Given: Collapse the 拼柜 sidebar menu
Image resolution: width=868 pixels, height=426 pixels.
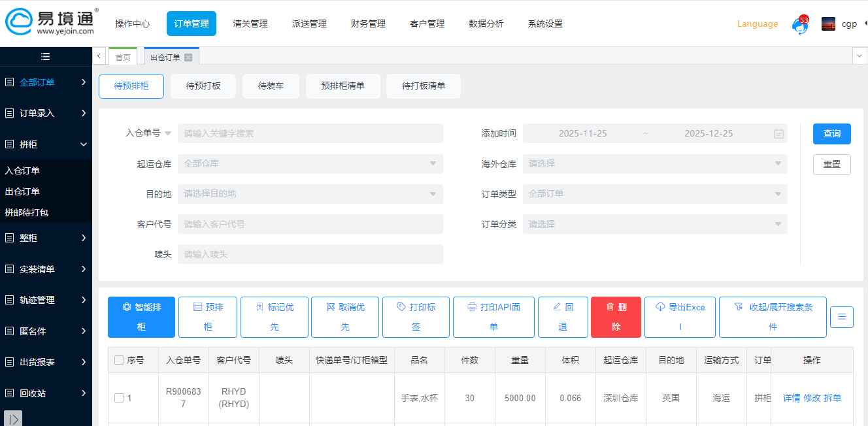Looking at the screenshot, I should [84, 144].
